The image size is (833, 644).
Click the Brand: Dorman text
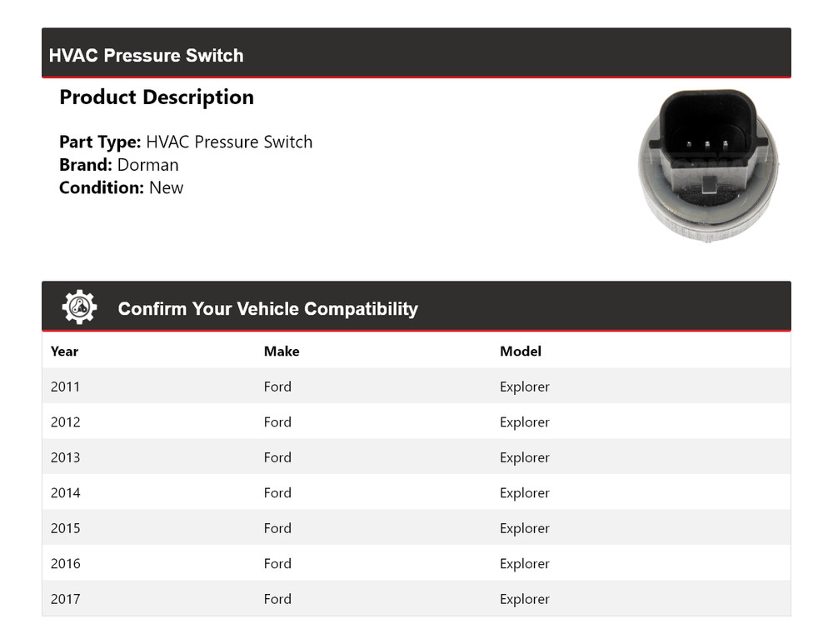(x=119, y=165)
